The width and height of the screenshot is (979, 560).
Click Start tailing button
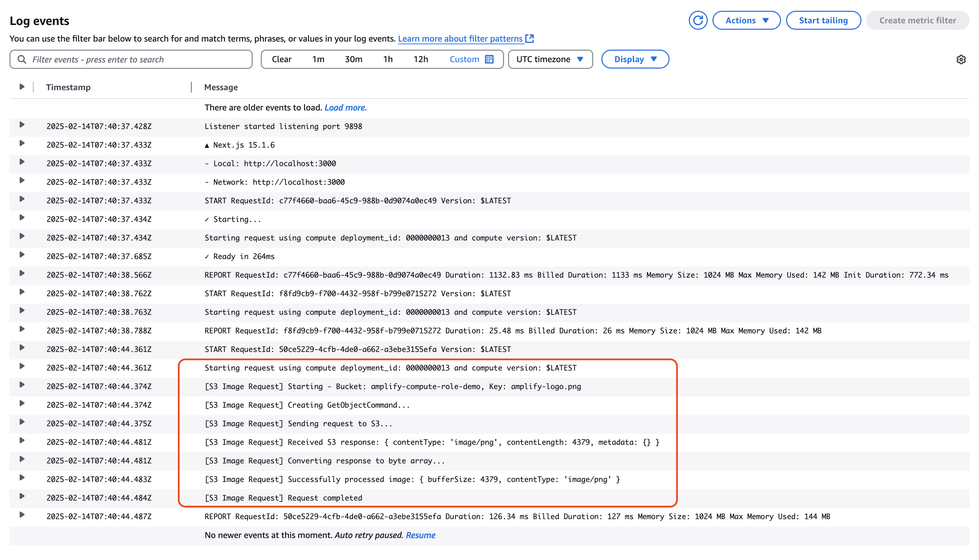pos(824,20)
